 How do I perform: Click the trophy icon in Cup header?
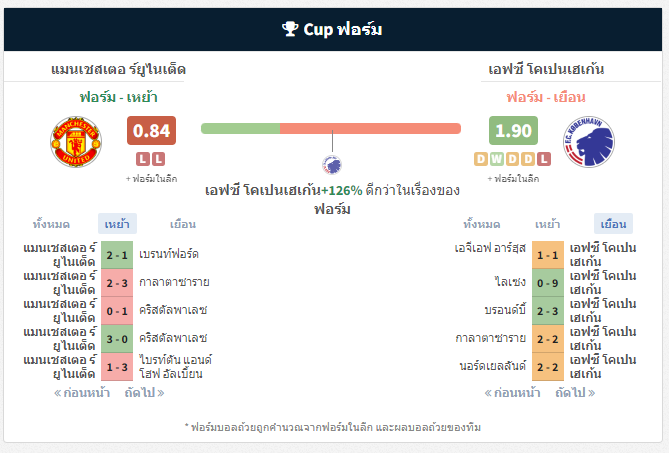pyautogui.click(x=291, y=30)
